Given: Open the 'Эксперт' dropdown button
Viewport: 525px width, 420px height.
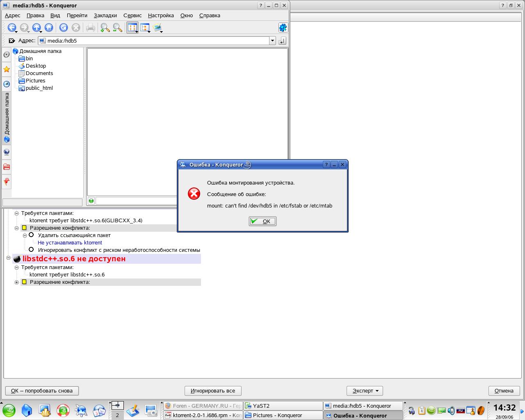Looking at the screenshot, I should tap(365, 391).
